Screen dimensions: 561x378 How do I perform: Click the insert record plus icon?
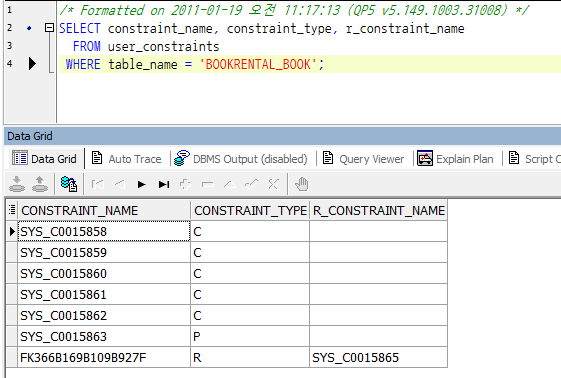(185, 185)
